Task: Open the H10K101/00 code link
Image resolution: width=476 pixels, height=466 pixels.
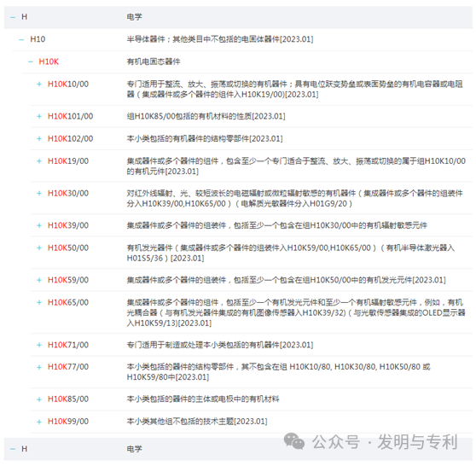Action: [x=71, y=116]
